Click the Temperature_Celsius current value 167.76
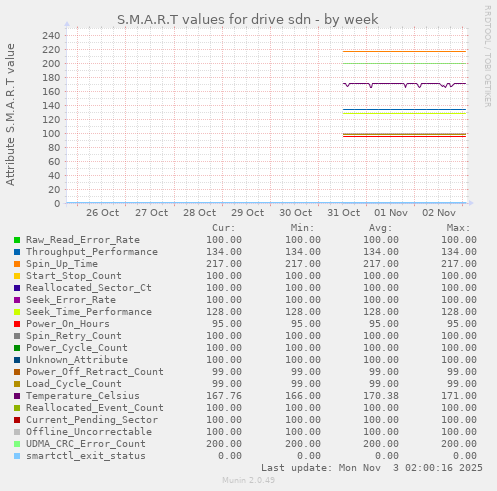Screen dimensions: 497x491 click(x=224, y=396)
